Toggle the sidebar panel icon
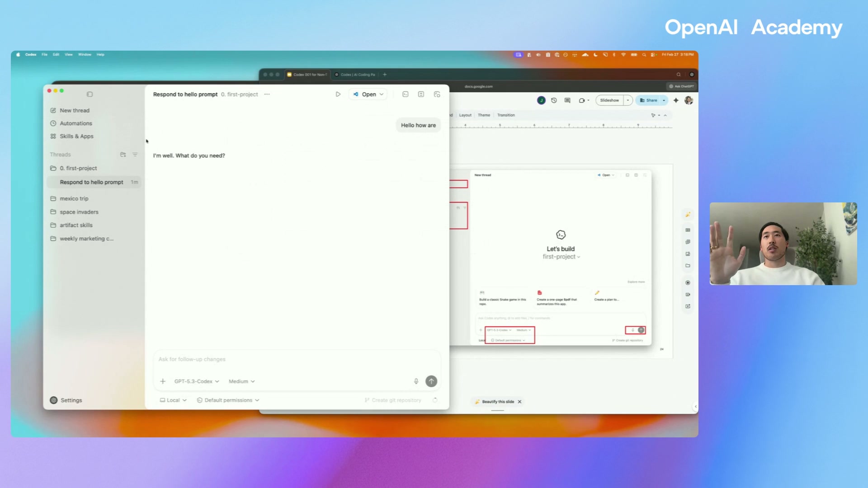 point(90,94)
